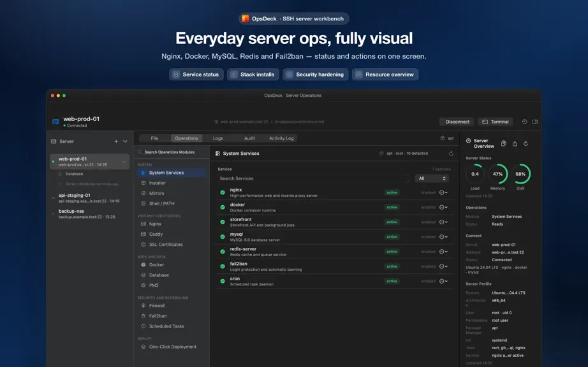Switch to the File tab
Screen dimensions: 588x367
[x=154, y=138]
